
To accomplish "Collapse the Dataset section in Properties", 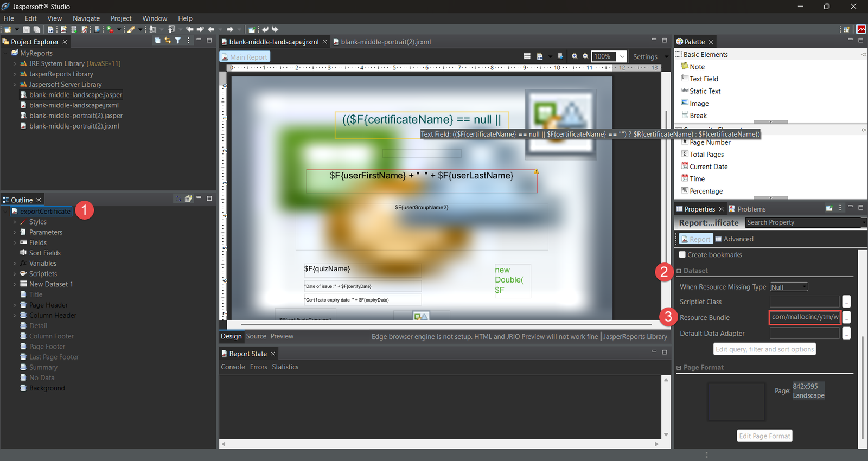I will (x=679, y=271).
